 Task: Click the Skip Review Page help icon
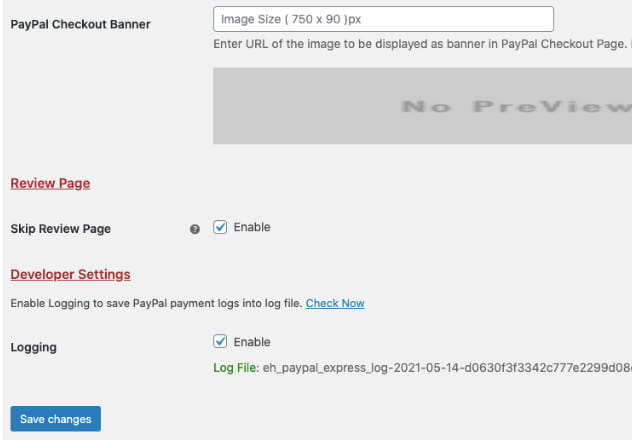point(195,229)
